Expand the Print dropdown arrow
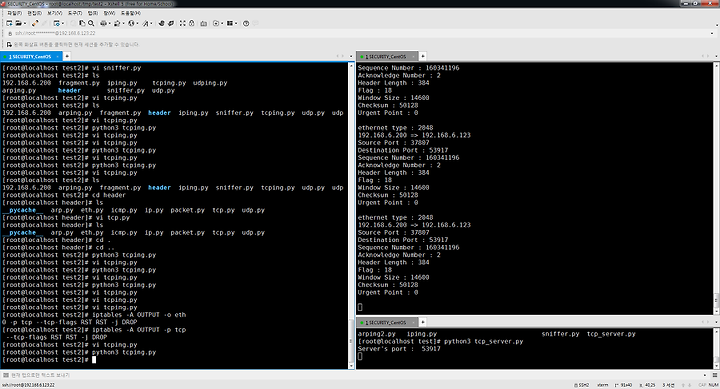 click(109, 23)
